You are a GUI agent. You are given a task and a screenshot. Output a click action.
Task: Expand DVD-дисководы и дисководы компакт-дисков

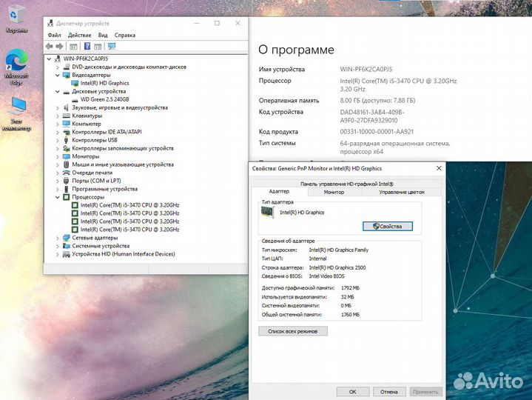coord(58,67)
